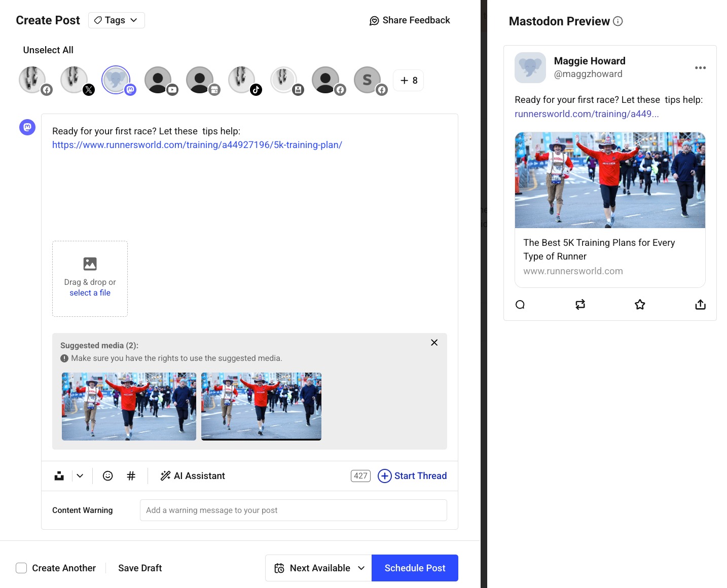
Task: Click the @maggzhoward handle in preview
Action: (x=588, y=74)
